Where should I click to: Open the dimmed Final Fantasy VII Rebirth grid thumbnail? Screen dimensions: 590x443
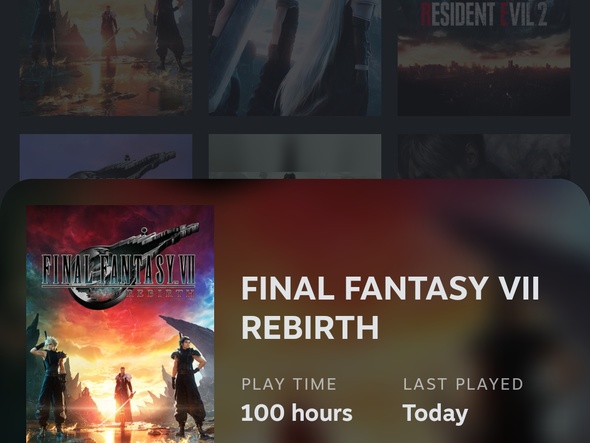[x=106, y=58]
